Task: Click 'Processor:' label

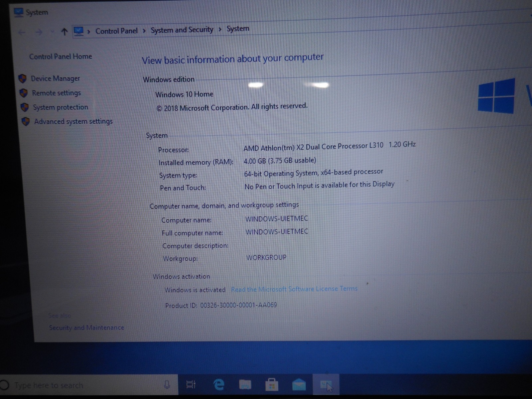Action: (x=174, y=150)
